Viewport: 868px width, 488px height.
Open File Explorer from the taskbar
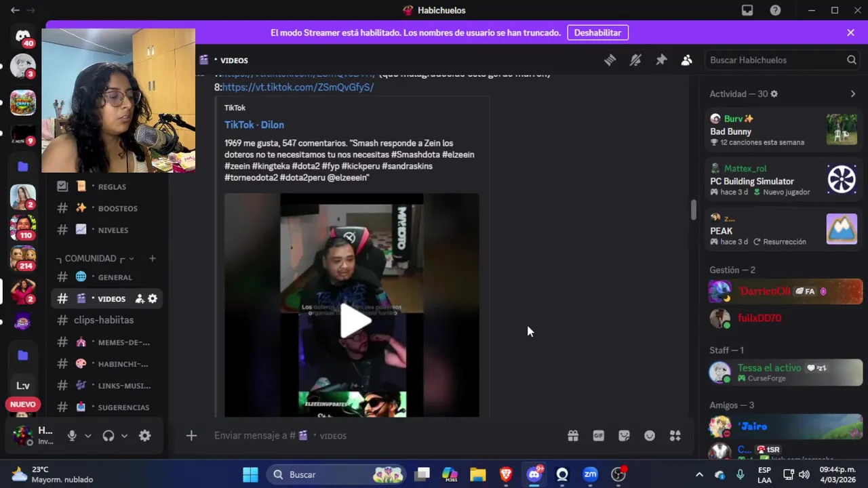coord(478,474)
